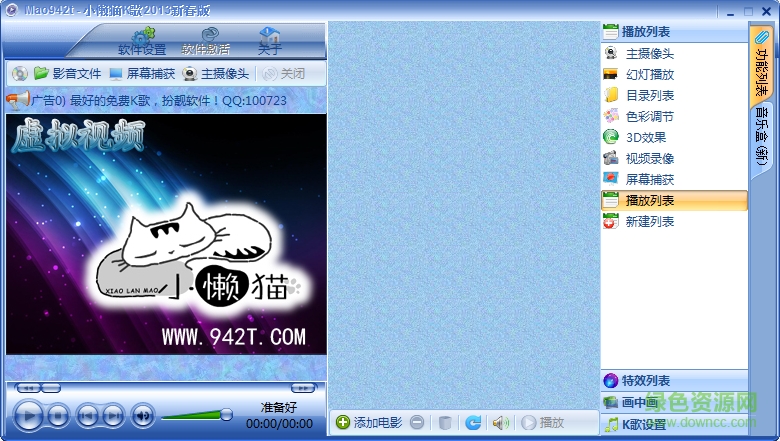Start playback with the round play button

(28, 415)
